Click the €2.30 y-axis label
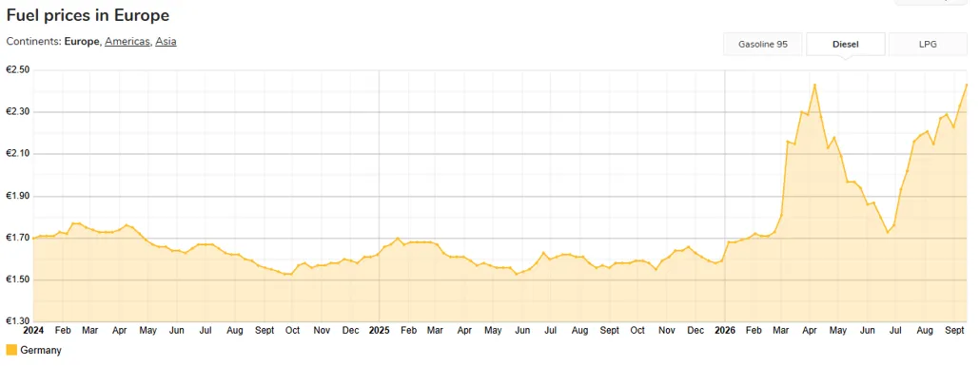 [x=18, y=112]
